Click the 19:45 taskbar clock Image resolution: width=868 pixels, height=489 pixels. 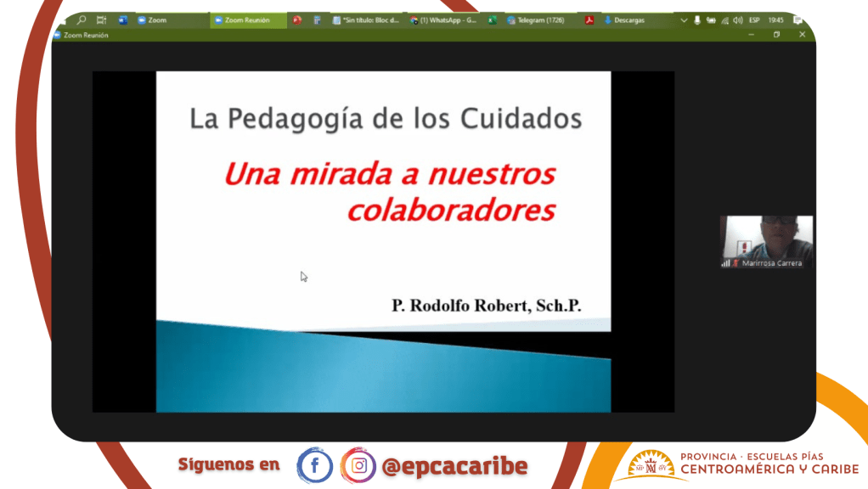775,20
